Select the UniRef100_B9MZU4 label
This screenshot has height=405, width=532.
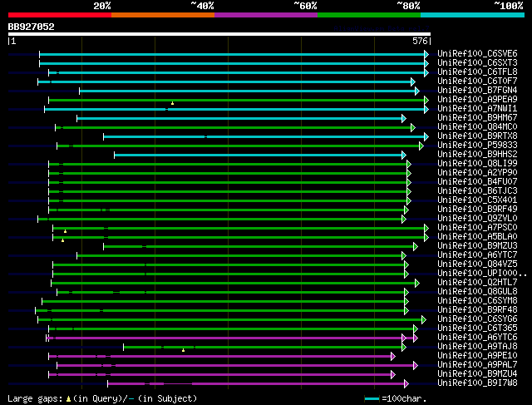tap(477, 374)
